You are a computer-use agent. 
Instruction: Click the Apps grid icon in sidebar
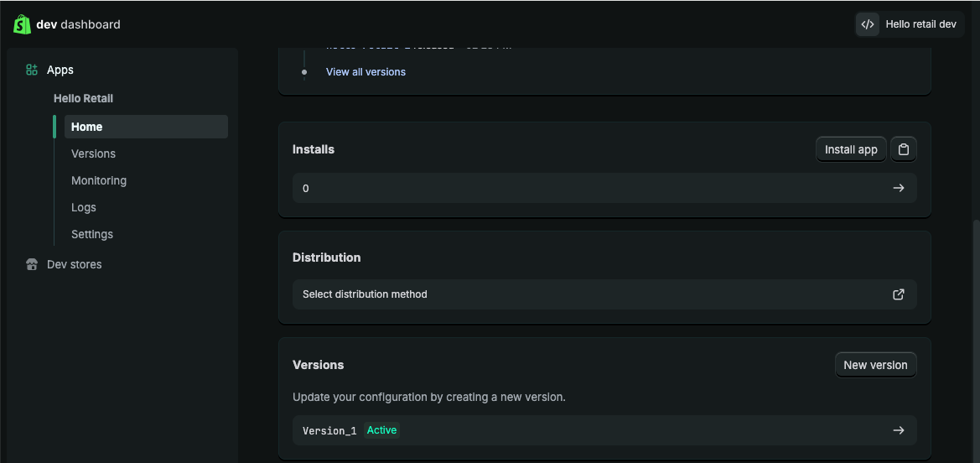click(32, 70)
